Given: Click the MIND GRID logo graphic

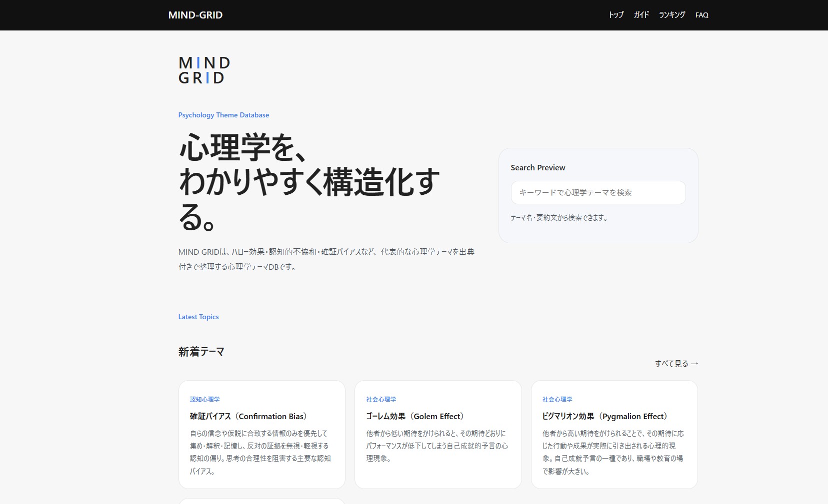Looking at the screenshot, I should point(204,70).
